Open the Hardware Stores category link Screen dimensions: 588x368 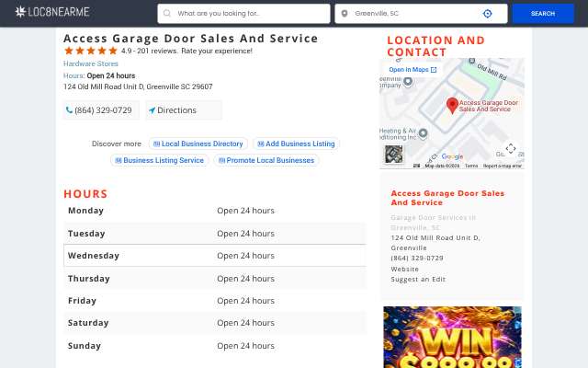pos(91,63)
